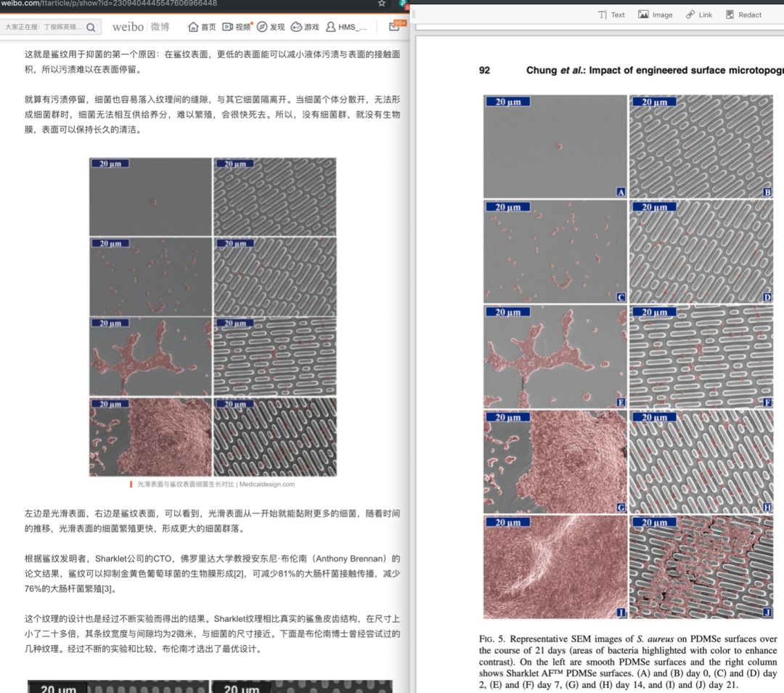Select the Text tool in PDF editor
This screenshot has height=693, width=784.
point(611,15)
